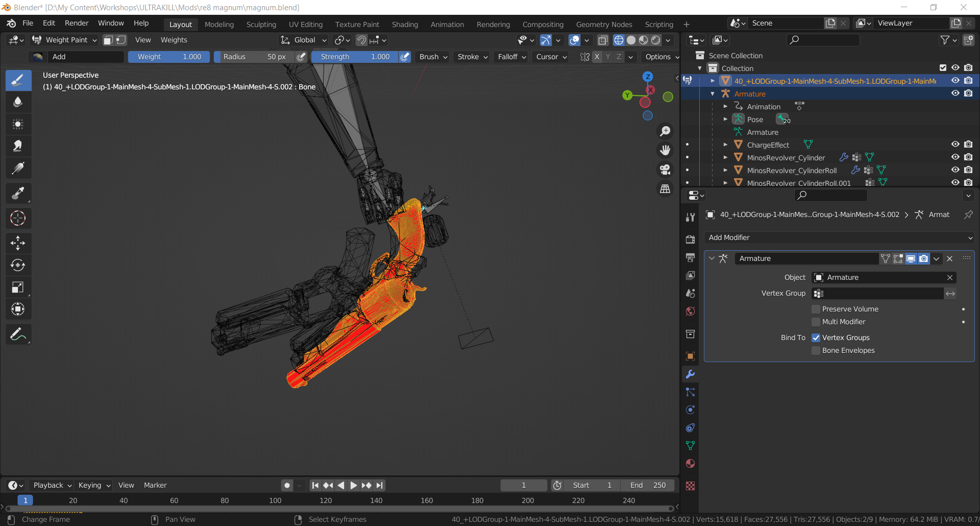The width and height of the screenshot is (980, 526).
Task: Click the Strength slider
Action: pyautogui.click(x=355, y=57)
